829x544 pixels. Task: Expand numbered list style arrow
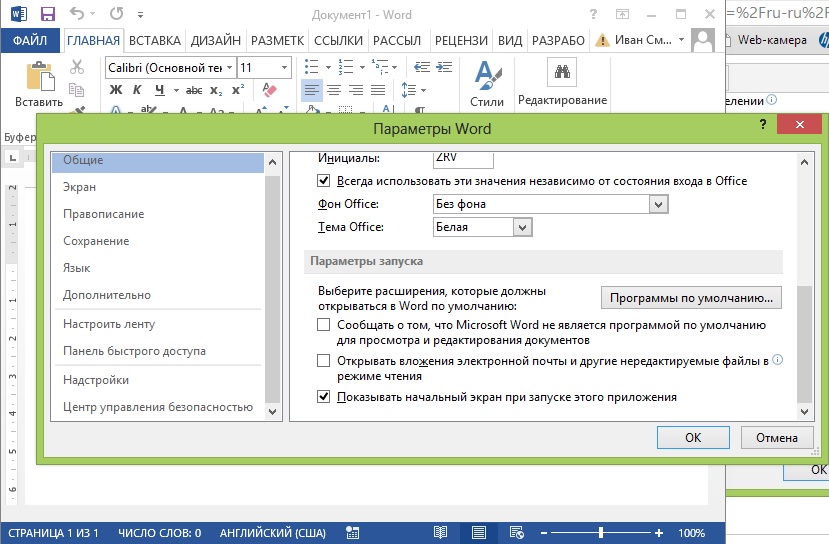point(362,67)
